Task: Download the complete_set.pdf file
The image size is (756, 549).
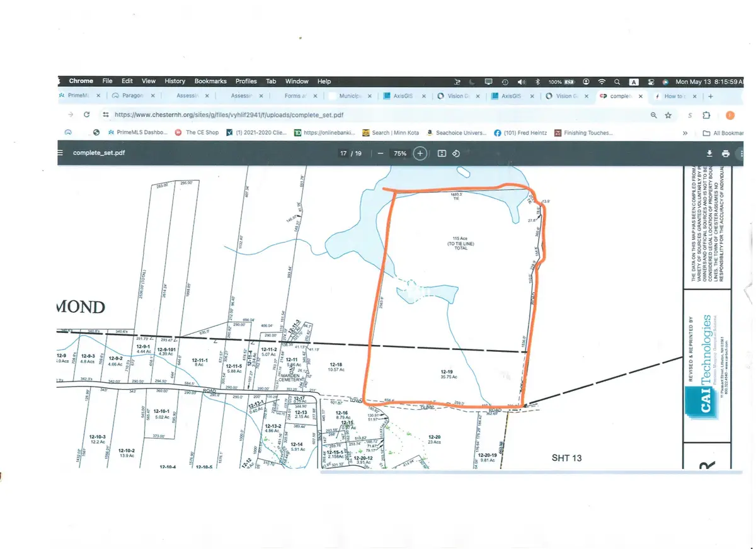Action: point(709,153)
